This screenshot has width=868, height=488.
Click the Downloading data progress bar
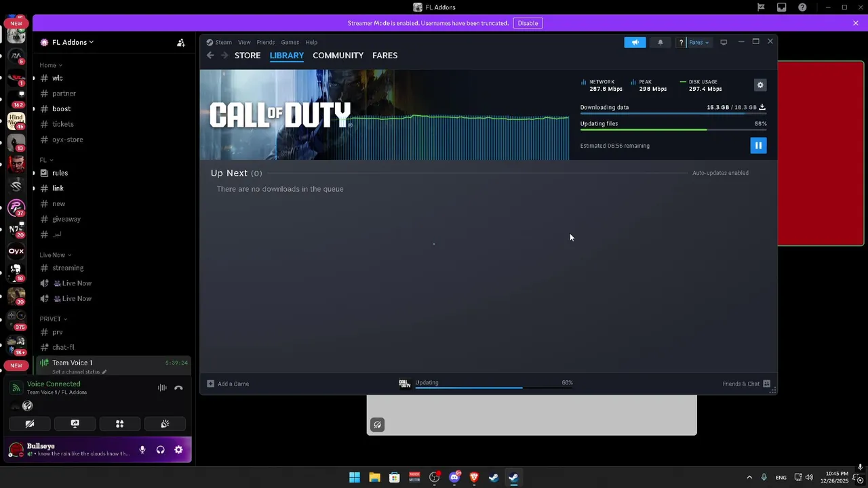pyautogui.click(x=673, y=113)
